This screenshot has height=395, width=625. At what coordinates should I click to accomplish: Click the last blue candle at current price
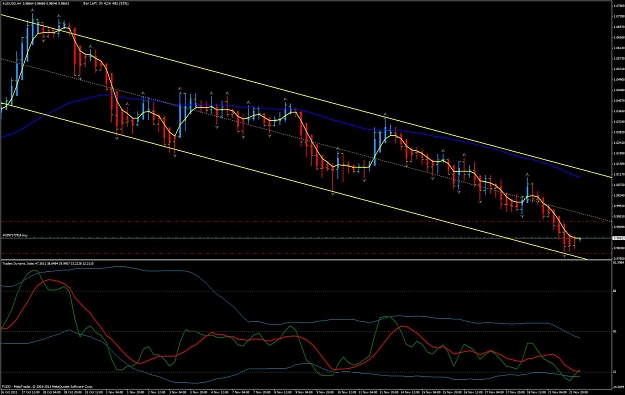pos(580,239)
